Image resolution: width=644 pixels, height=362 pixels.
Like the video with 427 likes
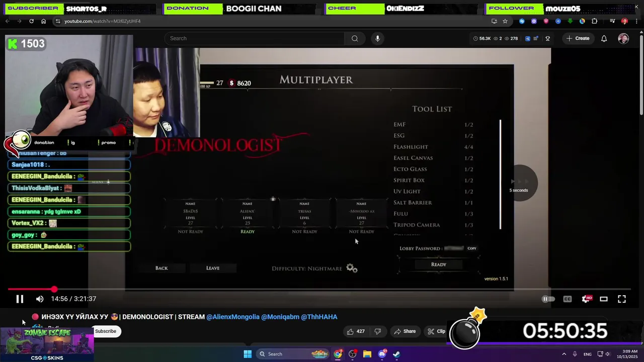(356, 331)
